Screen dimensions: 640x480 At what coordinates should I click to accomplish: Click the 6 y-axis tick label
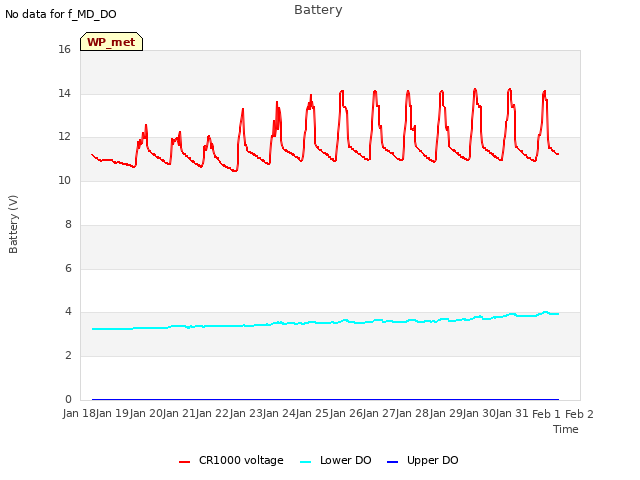coord(68,268)
